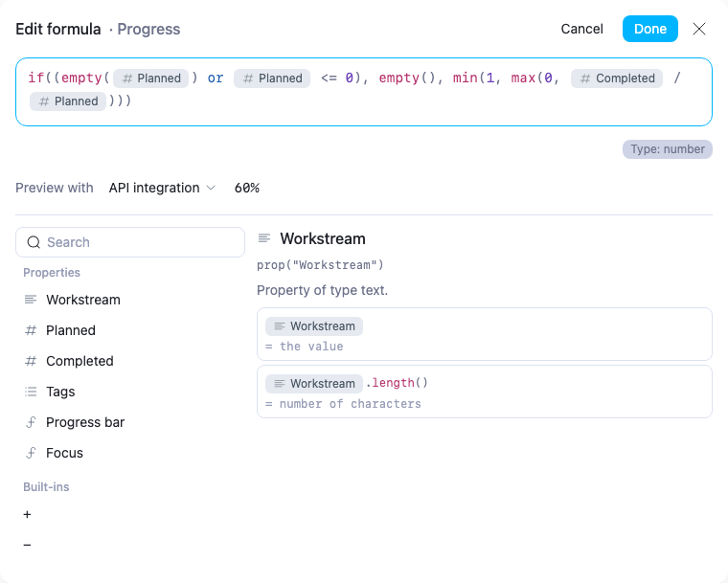Screen dimensions: 728x583
Task: Click the Type: number badge
Action: pos(668,149)
